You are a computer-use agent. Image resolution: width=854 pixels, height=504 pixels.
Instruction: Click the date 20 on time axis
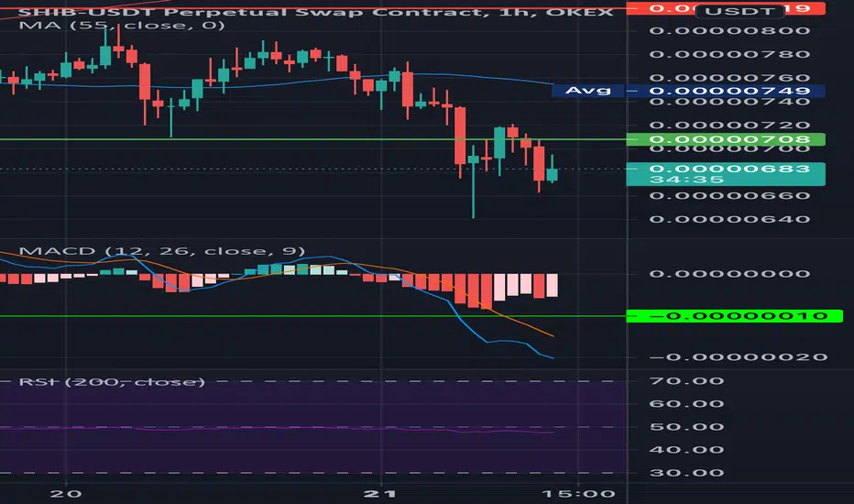pyautogui.click(x=66, y=494)
